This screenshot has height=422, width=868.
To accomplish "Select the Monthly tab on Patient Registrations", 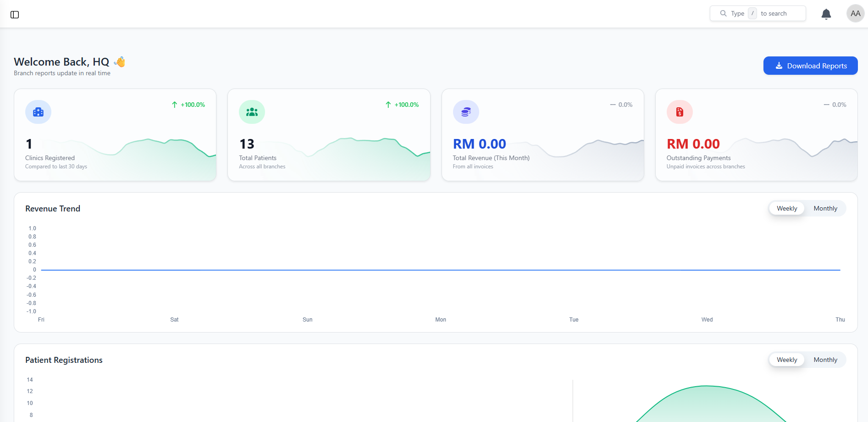I will click(x=825, y=360).
